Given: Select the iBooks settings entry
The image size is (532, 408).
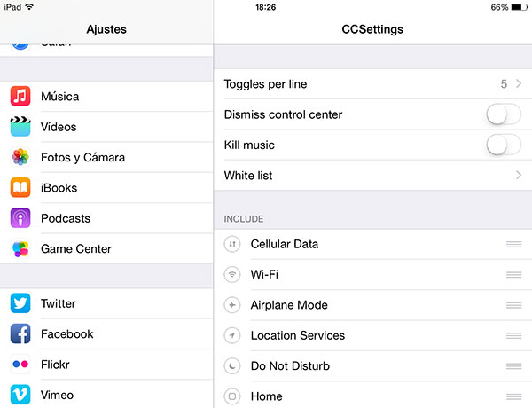Looking at the screenshot, I should point(106,188).
